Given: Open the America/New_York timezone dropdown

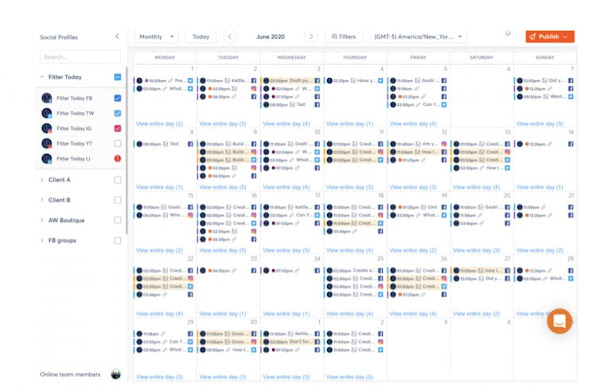Looking at the screenshot, I should tap(418, 37).
